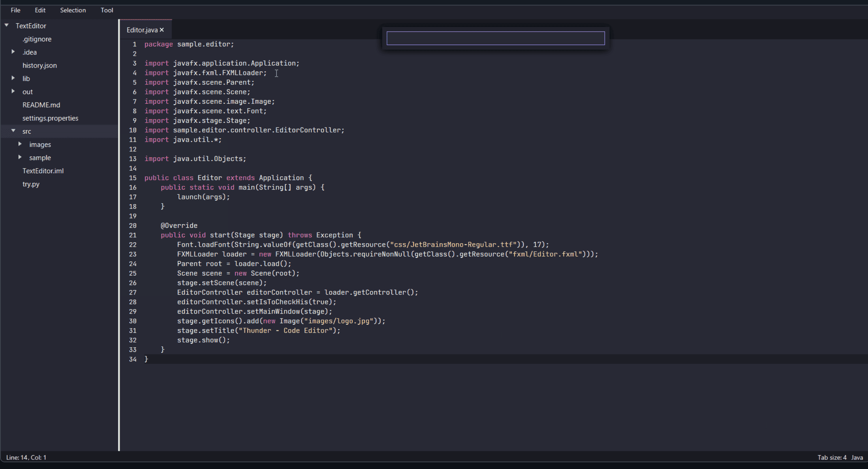The height and width of the screenshot is (469, 868).
Task: Select history.json in the sidebar
Action: coord(39,65)
